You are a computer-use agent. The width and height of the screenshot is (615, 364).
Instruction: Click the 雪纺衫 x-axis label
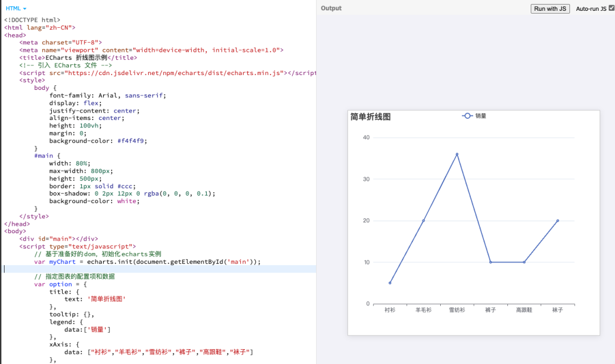(x=457, y=310)
